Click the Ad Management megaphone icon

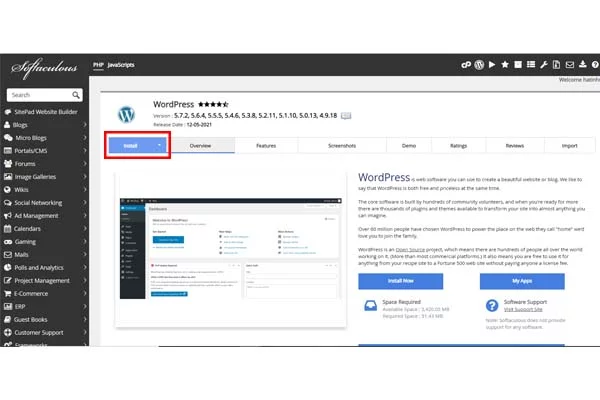8,216
